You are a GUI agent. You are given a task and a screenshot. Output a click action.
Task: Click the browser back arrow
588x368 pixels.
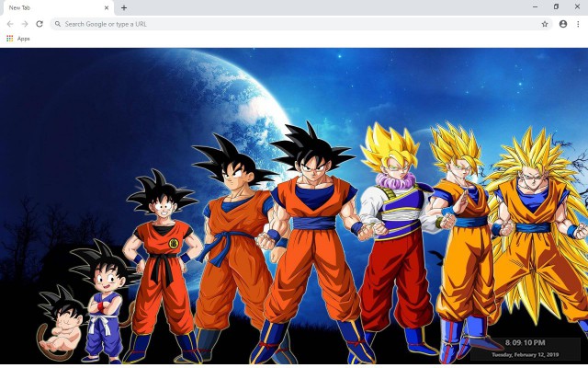pos(10,24)
